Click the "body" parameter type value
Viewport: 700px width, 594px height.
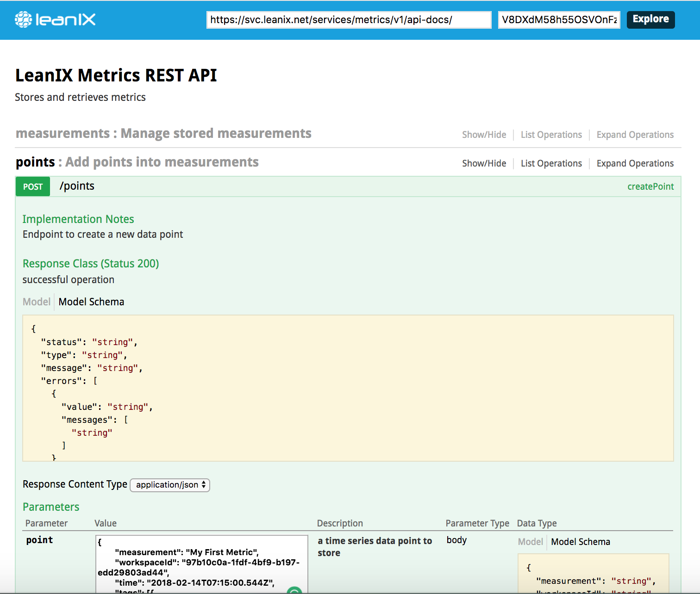[x=456, y=540]
